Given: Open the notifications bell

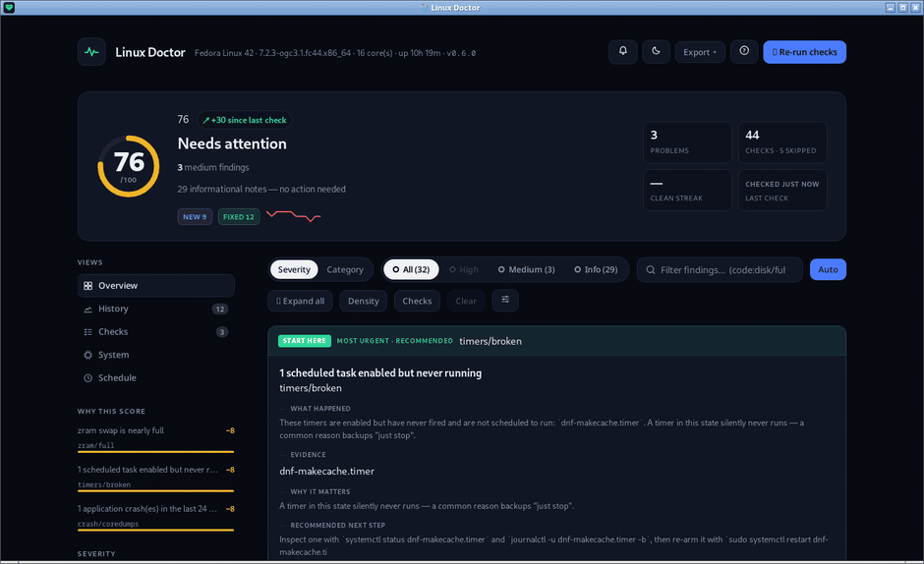Looking at the screenshot, I should pyautogui.click(x=623, y=51).
